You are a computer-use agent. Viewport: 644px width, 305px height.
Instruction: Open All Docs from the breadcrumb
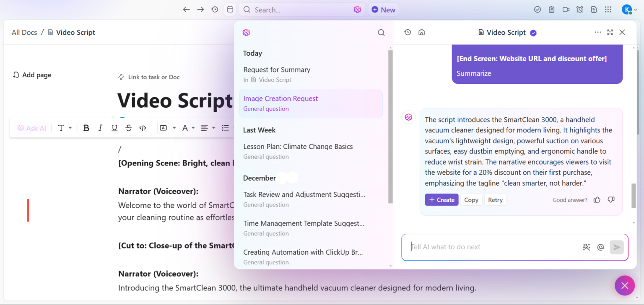click(24, 32)
